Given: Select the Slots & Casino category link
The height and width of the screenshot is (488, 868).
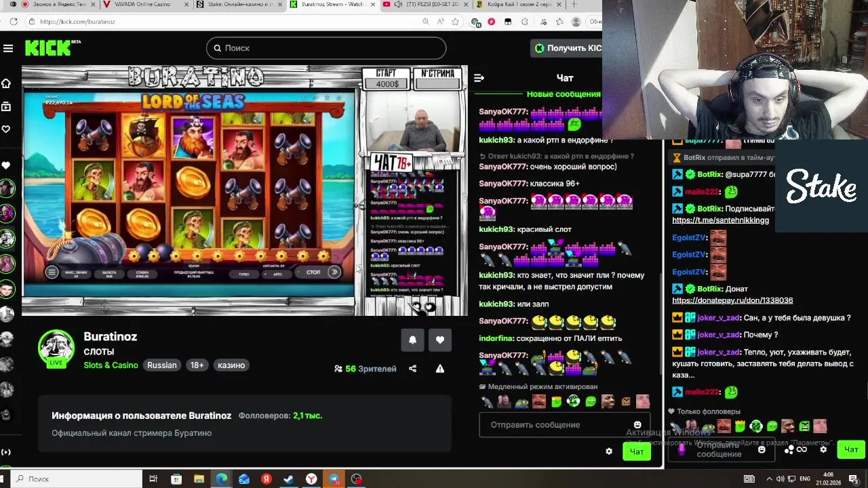Looking at the screenshot, I should (x=111, y=365).
